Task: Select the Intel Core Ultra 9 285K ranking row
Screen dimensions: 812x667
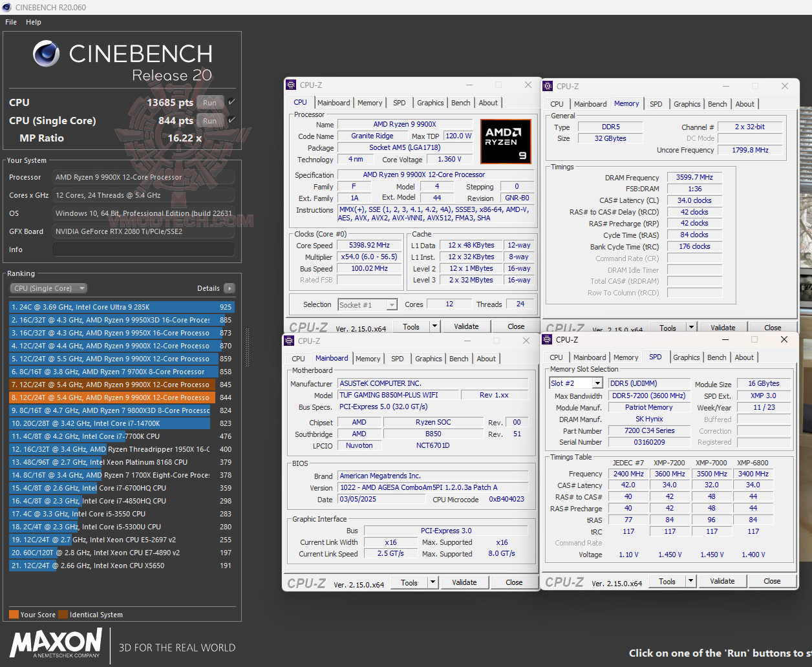Action: pos(122,307)
